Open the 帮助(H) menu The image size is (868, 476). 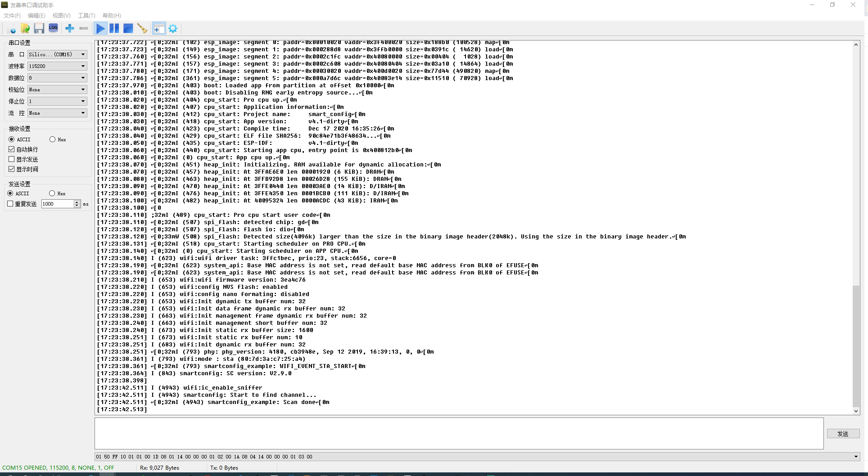click(112, 15)
